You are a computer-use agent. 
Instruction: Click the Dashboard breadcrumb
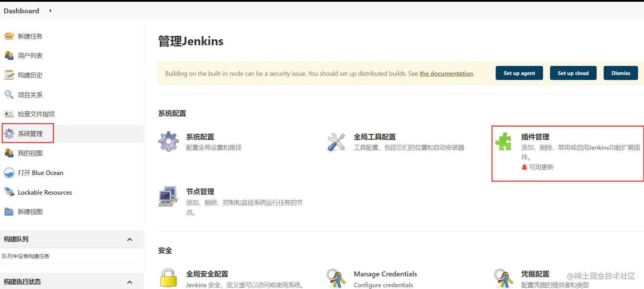(x=21, y=11)
